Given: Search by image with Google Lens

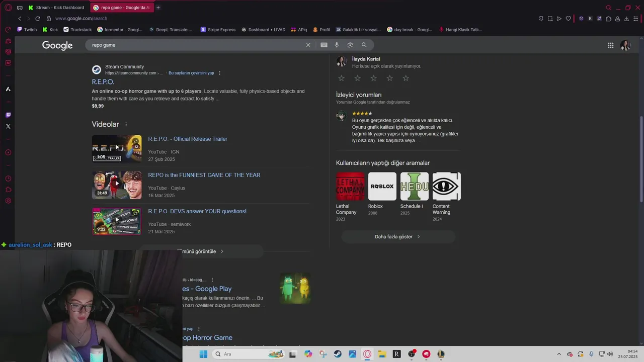Looking at the screenshot, I should (x=350, y=45).
